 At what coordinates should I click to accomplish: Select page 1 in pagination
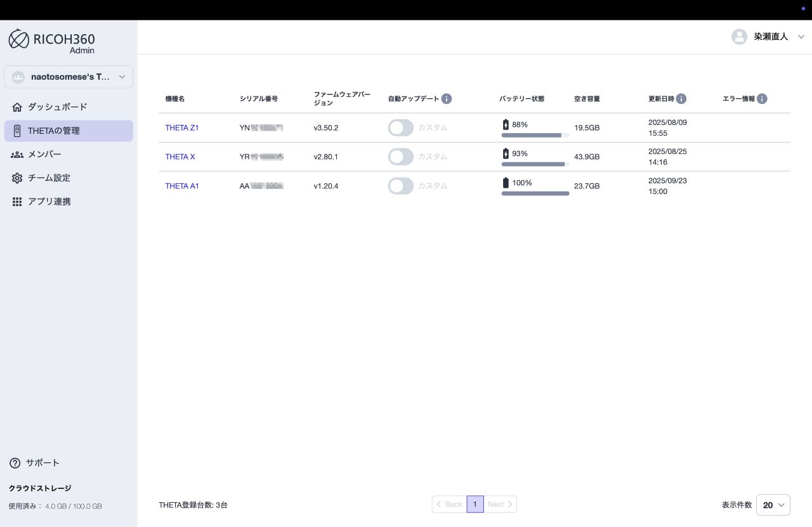coord(475,504)
